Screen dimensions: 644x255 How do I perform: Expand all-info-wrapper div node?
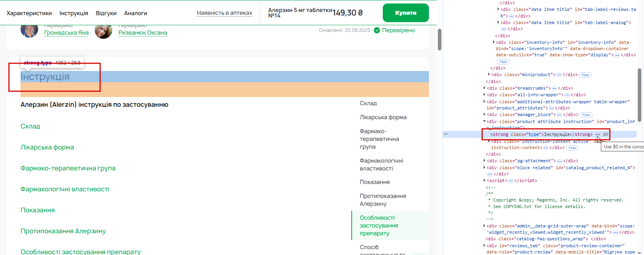[x=484, y=95]
